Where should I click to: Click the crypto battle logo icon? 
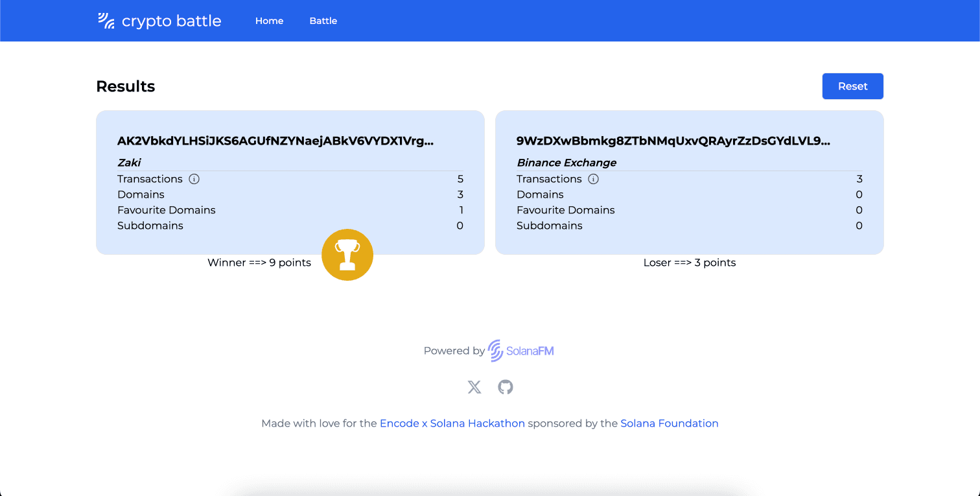(106, 21)
